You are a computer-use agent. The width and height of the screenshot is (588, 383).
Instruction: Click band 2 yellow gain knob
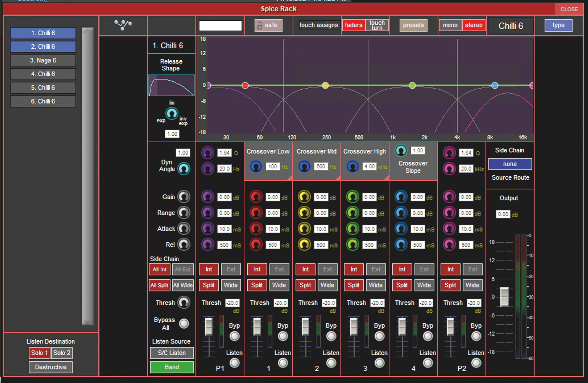pos(304,197)
